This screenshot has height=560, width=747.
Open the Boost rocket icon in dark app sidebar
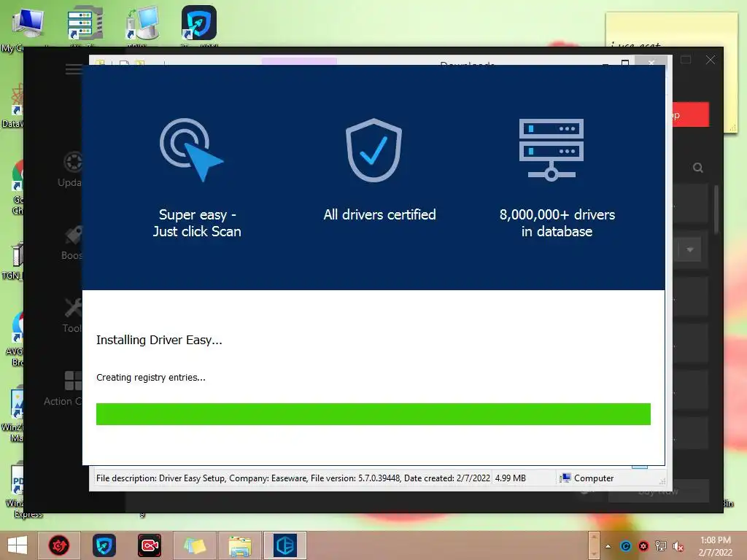(74, 235)
